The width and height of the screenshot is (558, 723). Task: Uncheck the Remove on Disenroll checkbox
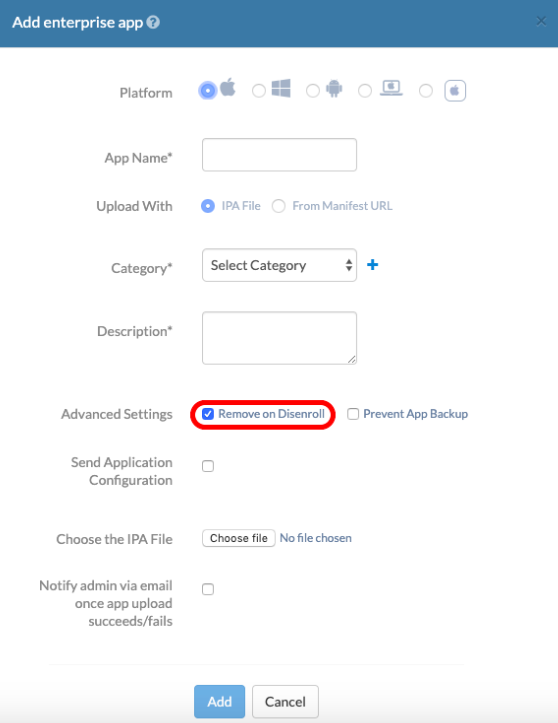208,414
